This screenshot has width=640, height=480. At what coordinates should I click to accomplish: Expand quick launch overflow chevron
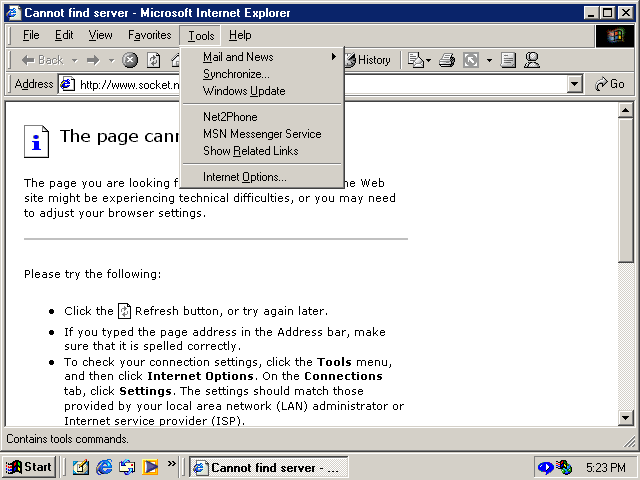[172, 463]
